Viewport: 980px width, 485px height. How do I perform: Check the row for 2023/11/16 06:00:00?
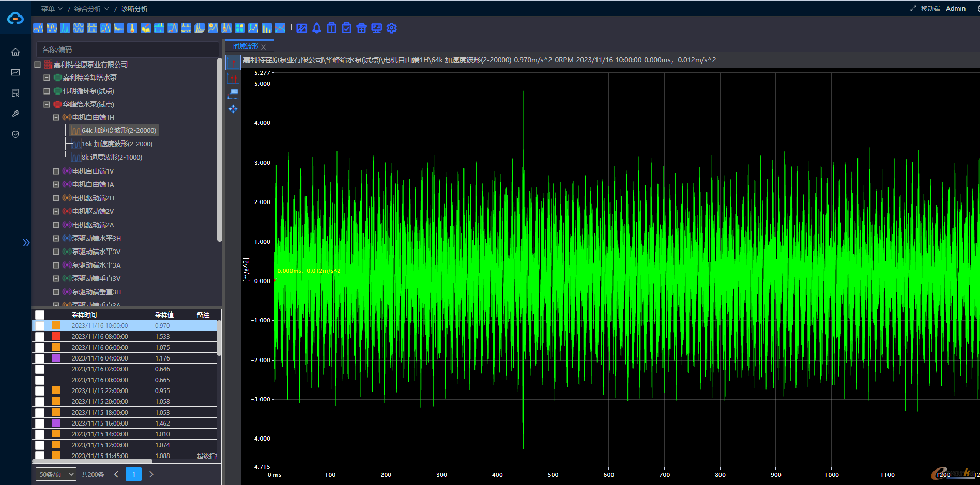tap(40, 347)
